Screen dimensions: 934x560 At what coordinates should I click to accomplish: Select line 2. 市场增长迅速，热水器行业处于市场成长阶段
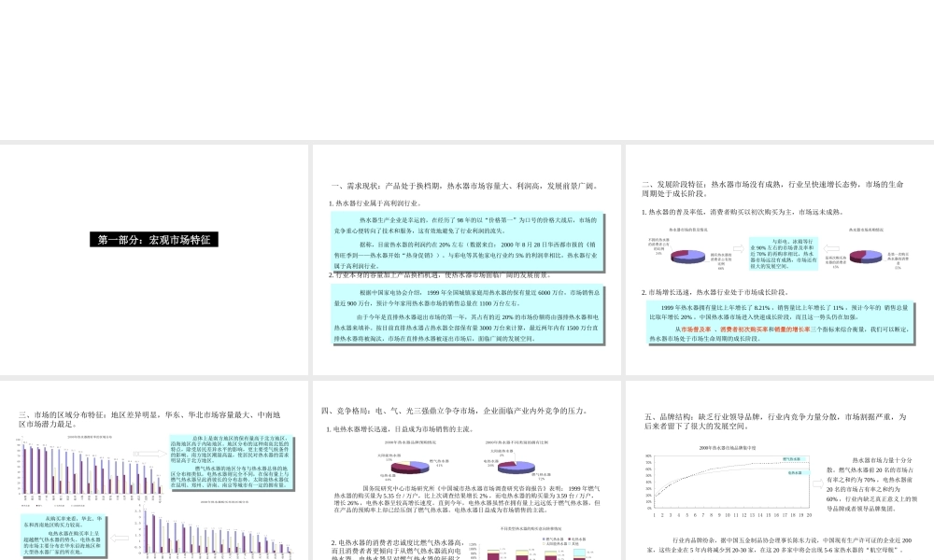point(715,292)
